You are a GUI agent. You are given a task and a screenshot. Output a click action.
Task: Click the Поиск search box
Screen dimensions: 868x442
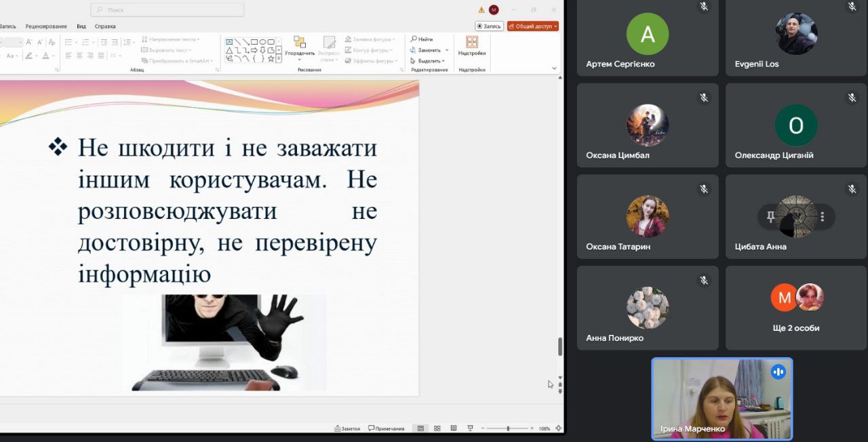pos(167,9)
